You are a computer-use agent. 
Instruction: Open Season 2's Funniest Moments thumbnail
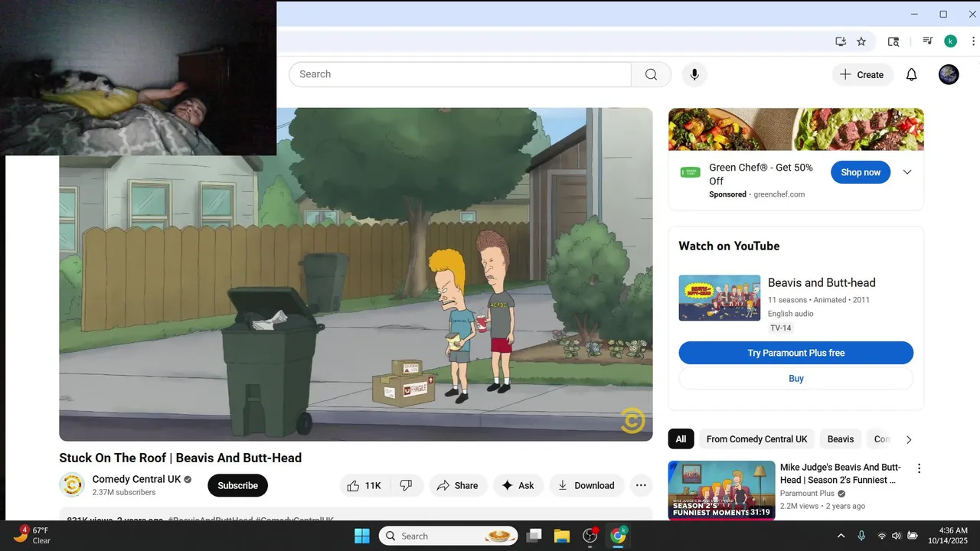[721, 491]
